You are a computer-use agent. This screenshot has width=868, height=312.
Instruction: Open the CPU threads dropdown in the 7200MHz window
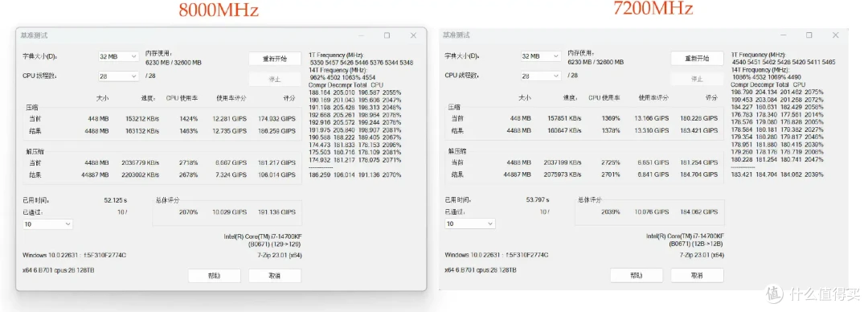(540, 76)
